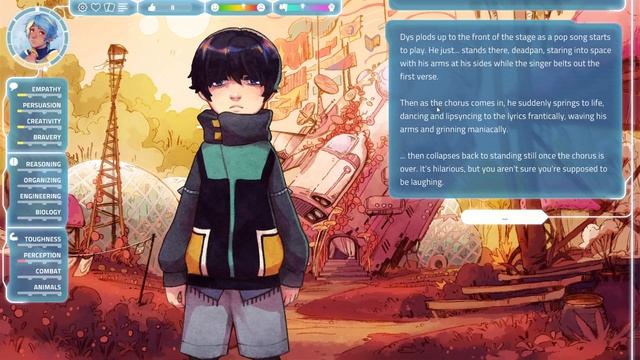Open the text log lines icon
This screenshot has width=640, height=360.
point(123,7)
